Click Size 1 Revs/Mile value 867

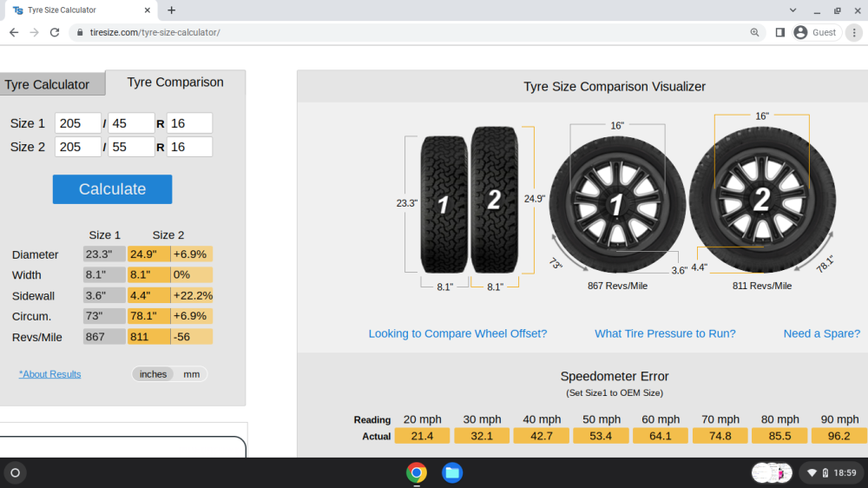(x=104, y=337)
